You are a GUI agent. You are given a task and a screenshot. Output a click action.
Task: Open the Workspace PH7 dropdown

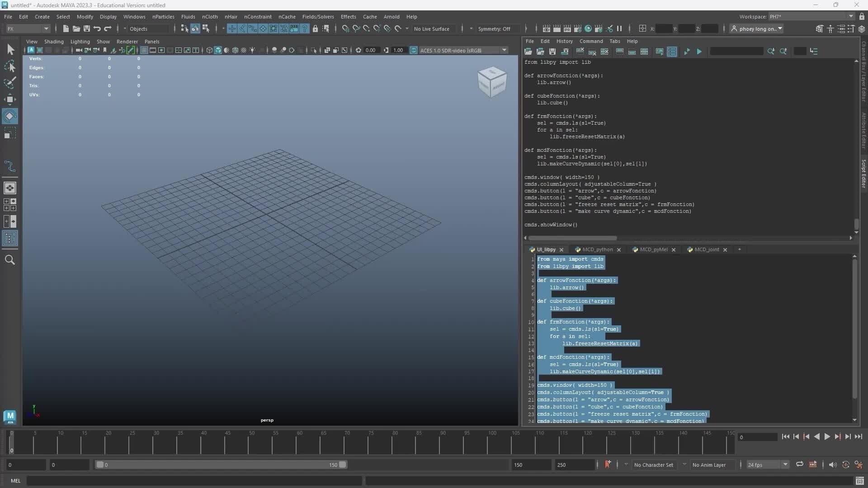pos(849,16)
